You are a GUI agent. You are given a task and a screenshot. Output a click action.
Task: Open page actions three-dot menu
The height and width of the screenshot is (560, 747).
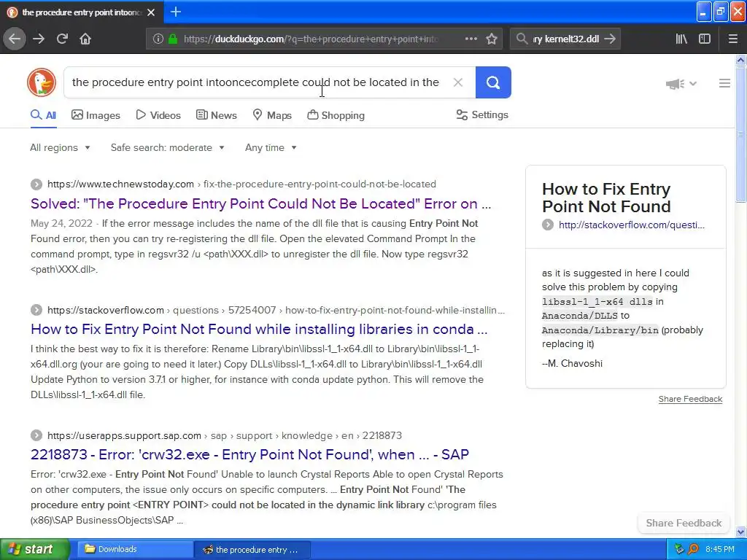click(x=471, y=39)
